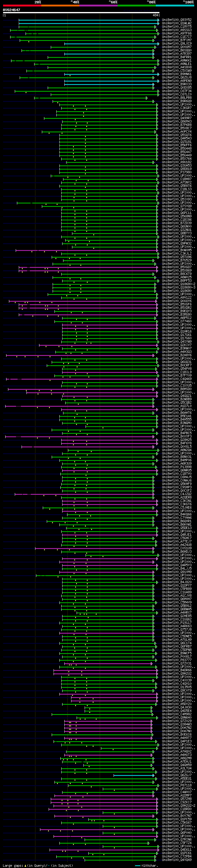
Task: Click the AV624647 query label
Action: [11, 10]
